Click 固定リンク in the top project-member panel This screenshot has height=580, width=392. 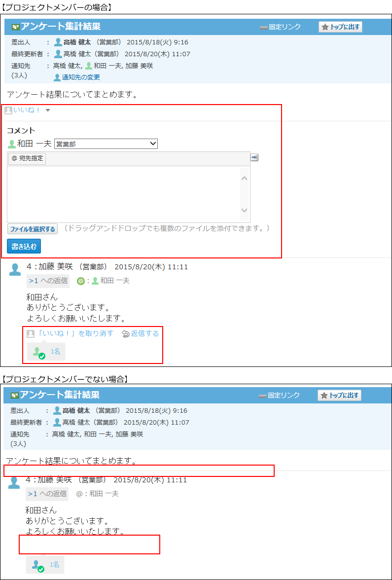(285, 27)
